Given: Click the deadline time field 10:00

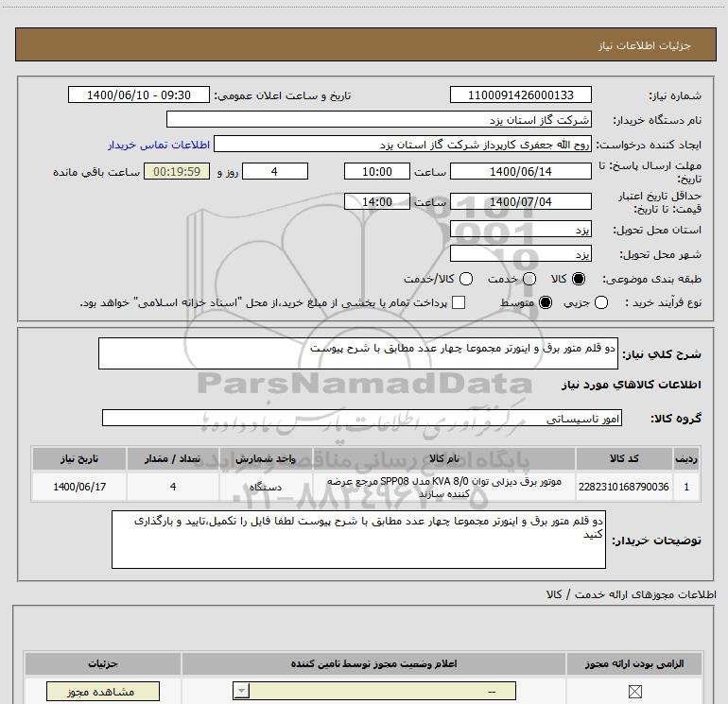Looking at the screenshot, I should coord(377,171).
